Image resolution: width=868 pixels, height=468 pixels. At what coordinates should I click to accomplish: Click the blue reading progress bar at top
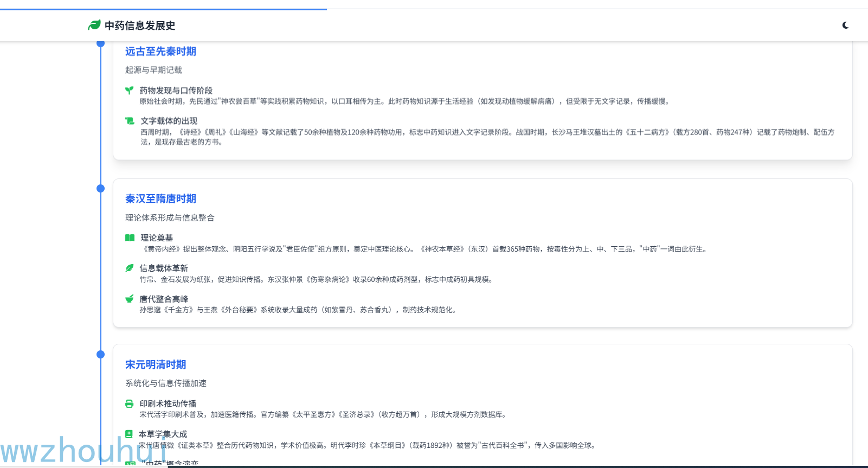click(x=163, y=9)
